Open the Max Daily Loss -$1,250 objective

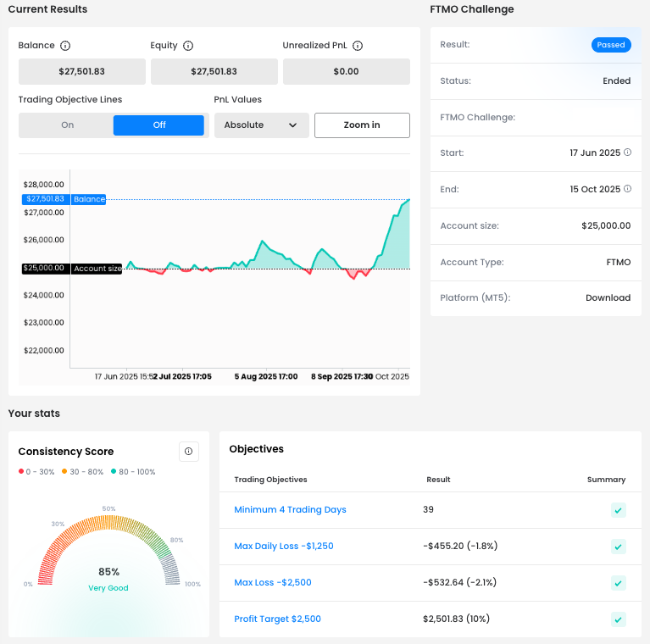pyautogui.click(x=283, y=547)
